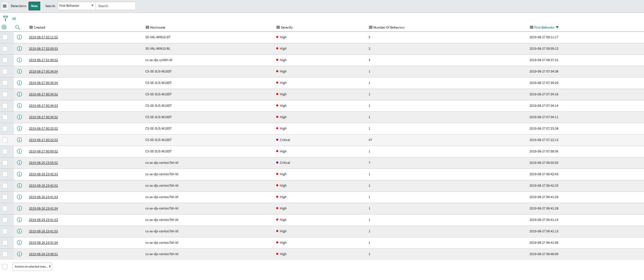Select checkbox for row 2019-08-27 02:11:52

(x=5, y=37)
